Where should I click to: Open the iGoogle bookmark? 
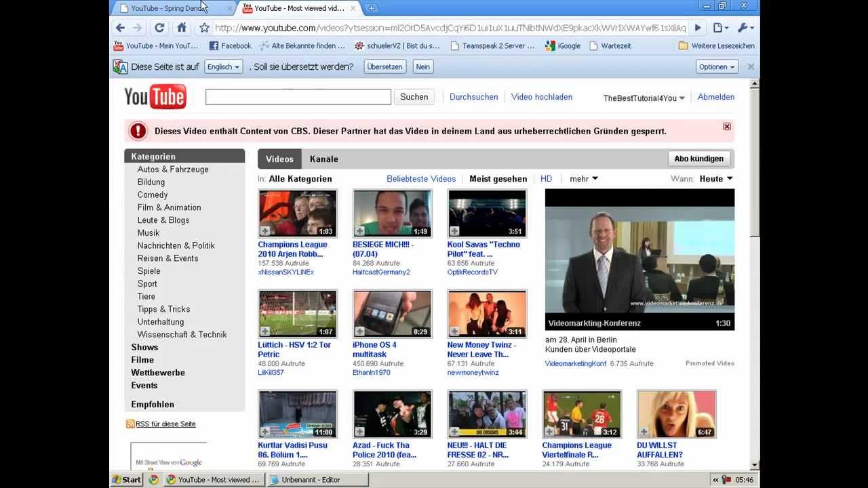(x=562, y=46)
